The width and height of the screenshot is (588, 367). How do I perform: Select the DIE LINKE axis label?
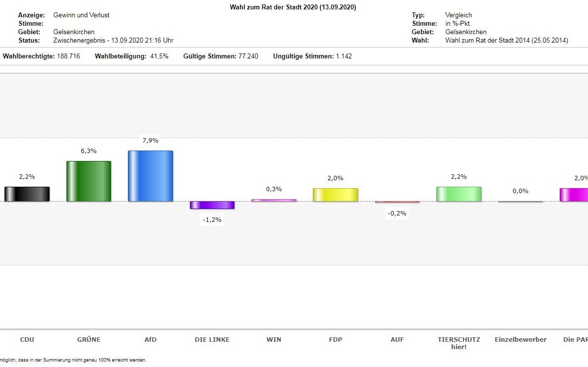click(212, 339)
